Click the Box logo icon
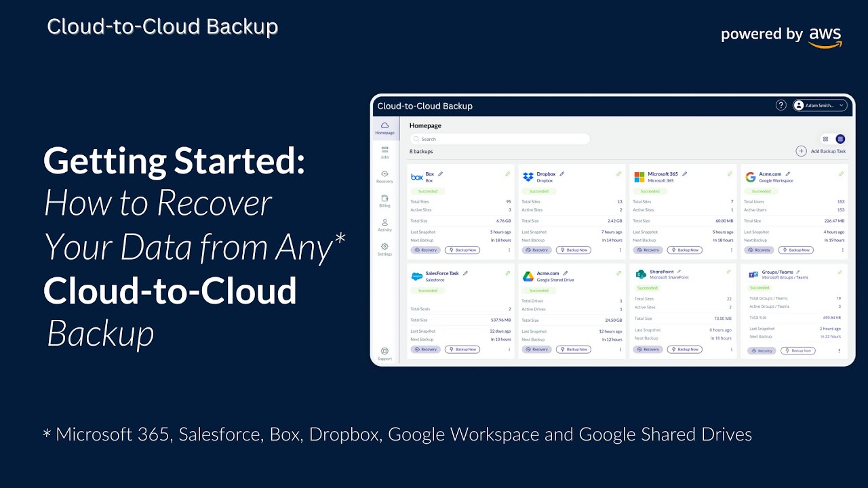 pyautogui.click(x=416, y=177)
